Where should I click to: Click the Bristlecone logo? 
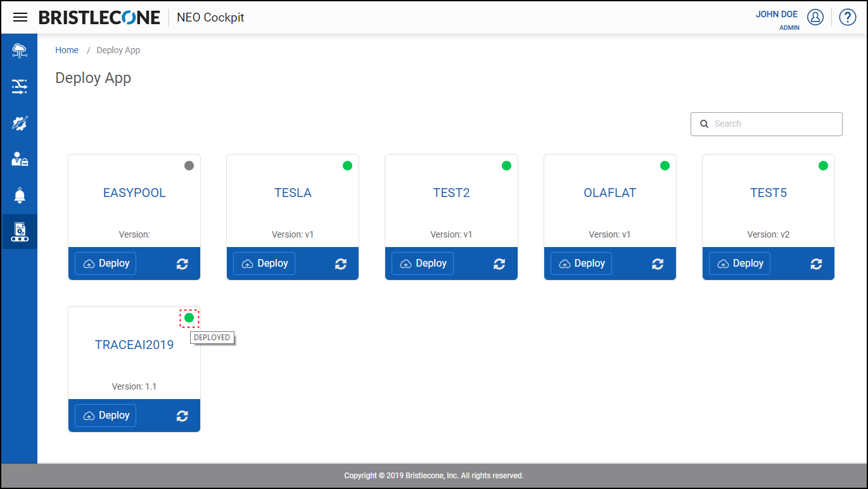click(99, 17)
